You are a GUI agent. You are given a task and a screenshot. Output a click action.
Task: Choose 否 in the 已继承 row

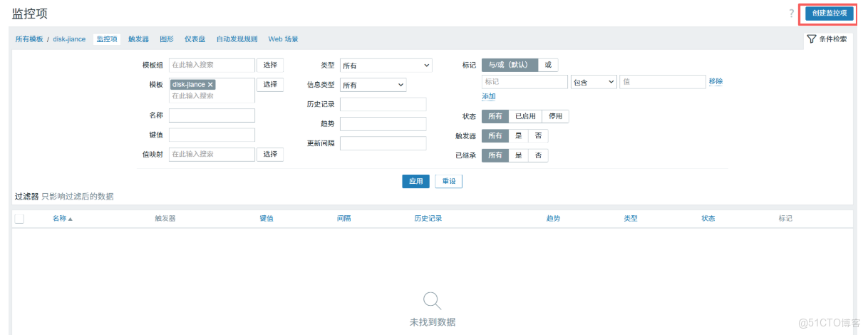pos(538,155)
